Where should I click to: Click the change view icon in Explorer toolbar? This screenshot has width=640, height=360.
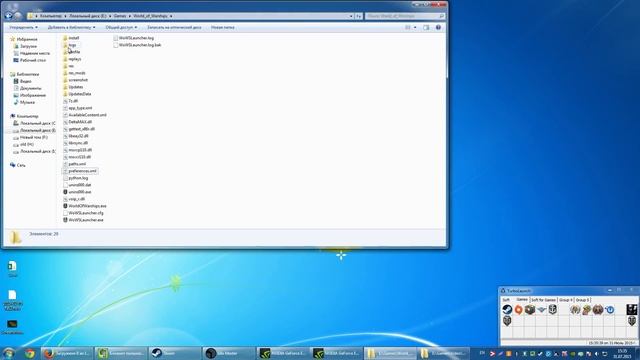(408, 27)
